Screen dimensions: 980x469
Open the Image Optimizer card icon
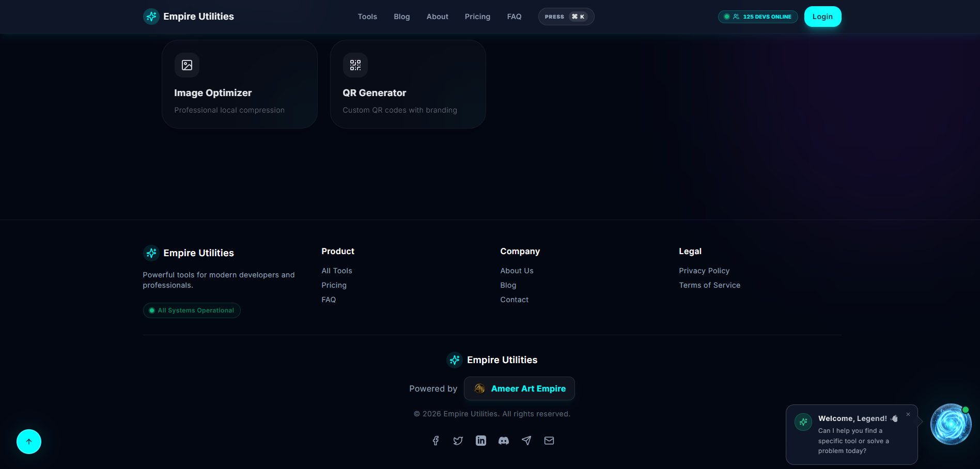point(187,65)
